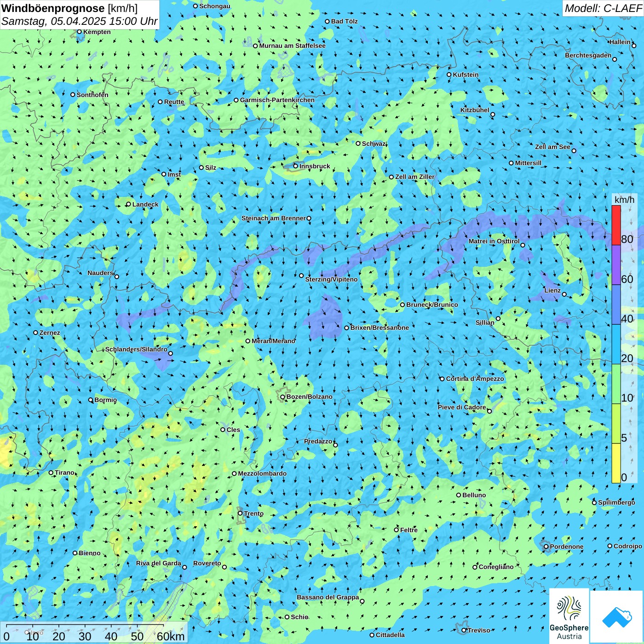Click the Pieve di Cadore label
This screenshot has width=644, height=644.
[462, 407]
